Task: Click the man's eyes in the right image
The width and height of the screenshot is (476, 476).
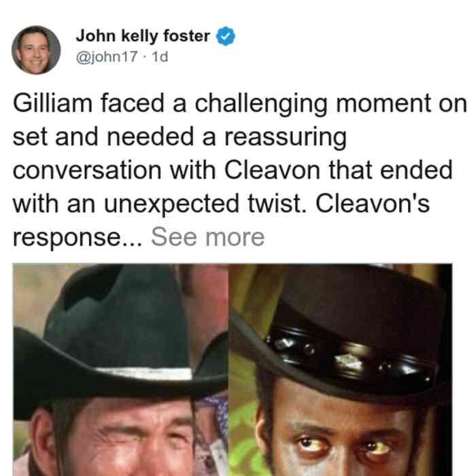Action: (343, 445)
